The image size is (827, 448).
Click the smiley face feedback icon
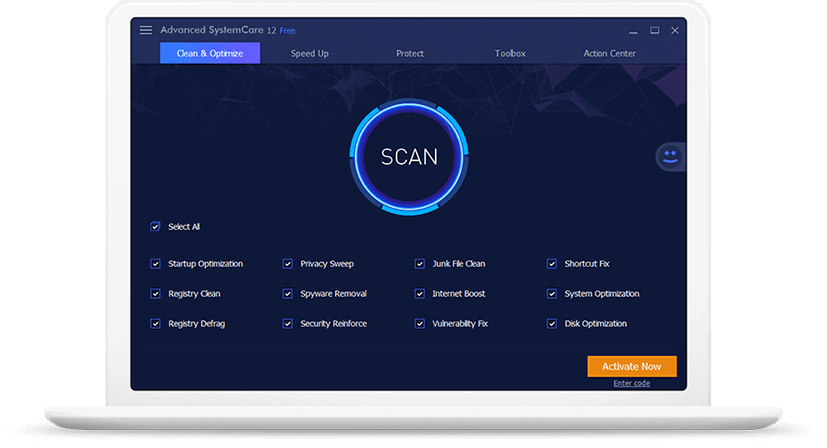(670, 156)
